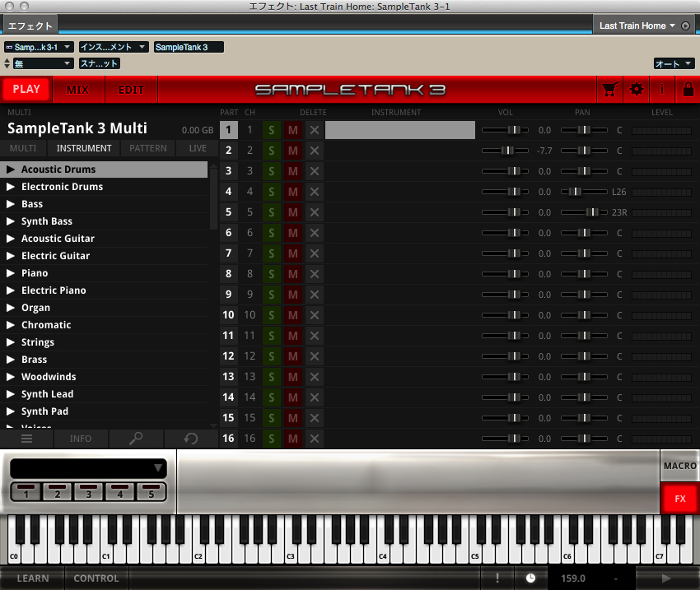Click the magnifier search icon
700x590 pixels.
coord(136,439)
